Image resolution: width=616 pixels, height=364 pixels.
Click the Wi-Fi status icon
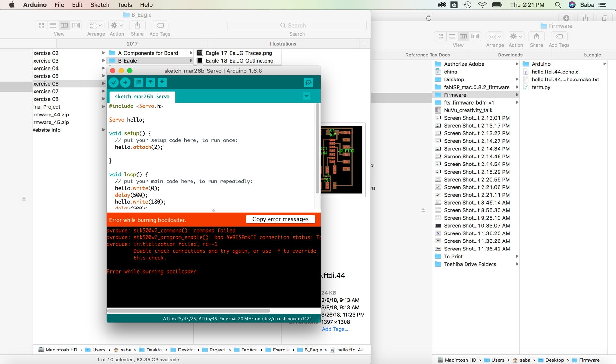[482, 5]
